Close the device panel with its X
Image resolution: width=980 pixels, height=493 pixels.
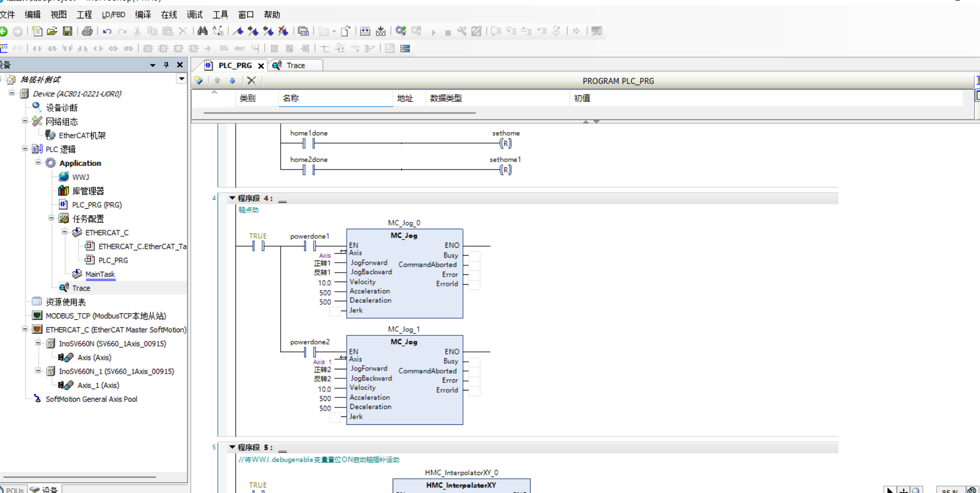[180, 64]
